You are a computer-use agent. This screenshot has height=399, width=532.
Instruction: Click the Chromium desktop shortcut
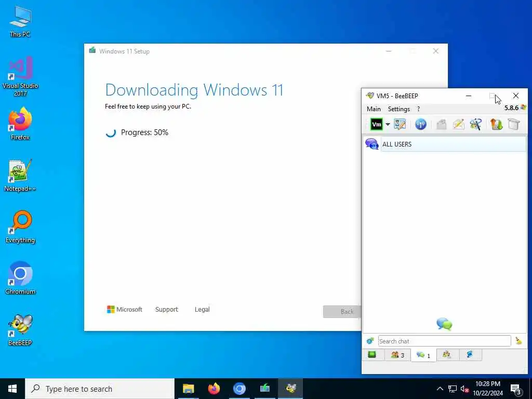pyautogui.click(x=20, y=278)
